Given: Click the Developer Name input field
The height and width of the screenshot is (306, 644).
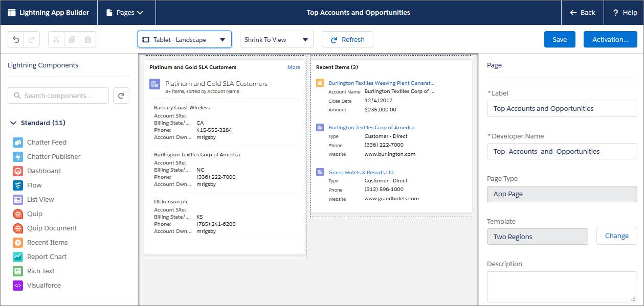Looking at the screenshot, I should pos(562,151).
